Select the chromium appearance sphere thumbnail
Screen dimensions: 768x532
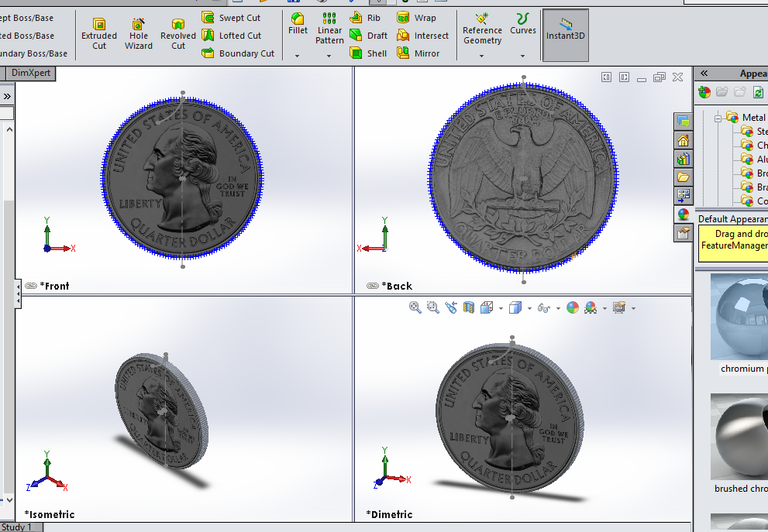[739, 317]
